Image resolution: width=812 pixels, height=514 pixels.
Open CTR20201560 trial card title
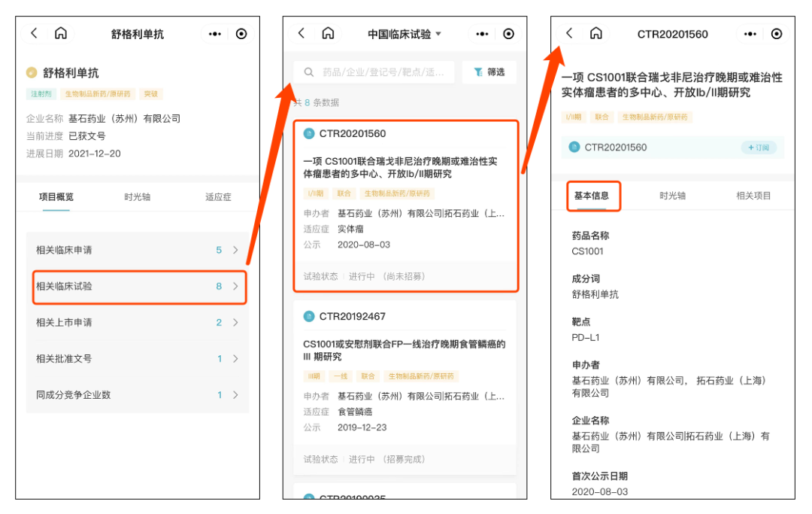[353, 134]
